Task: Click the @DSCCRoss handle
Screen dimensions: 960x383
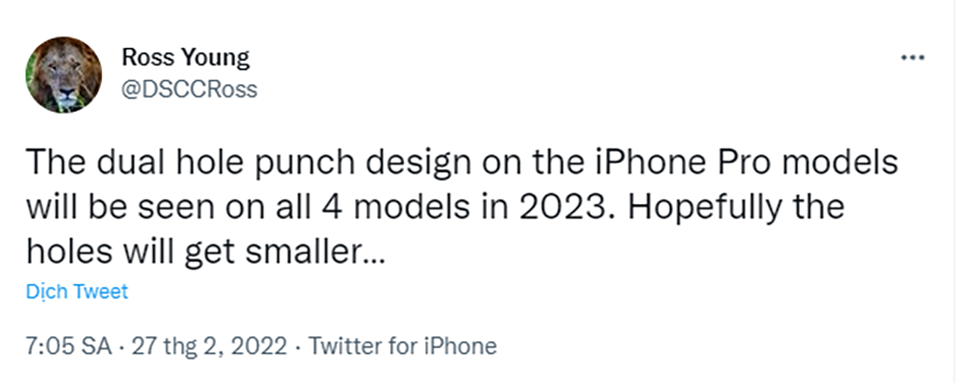Action: pos(189,90)
